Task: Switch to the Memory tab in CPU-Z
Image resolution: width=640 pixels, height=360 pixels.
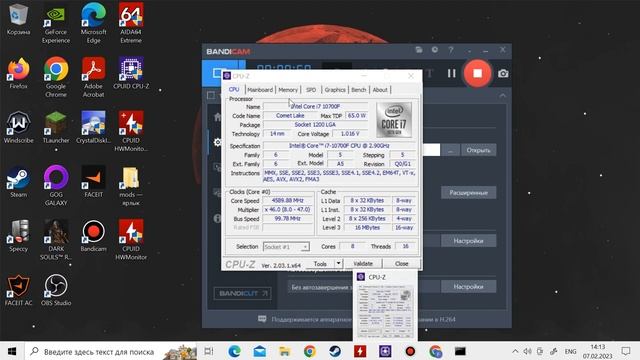Action: click(x=288, y=90)
